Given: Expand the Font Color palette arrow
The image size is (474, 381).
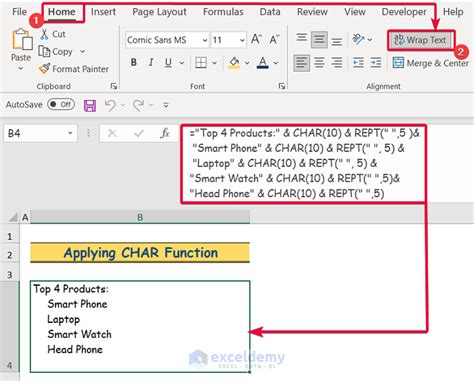Looking at the screenshot, I should (276, 63).
